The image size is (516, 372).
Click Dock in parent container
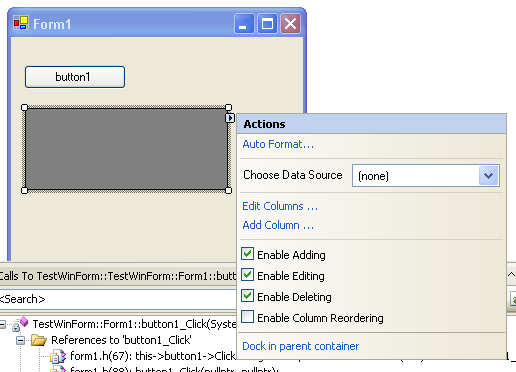pos(301,346)
